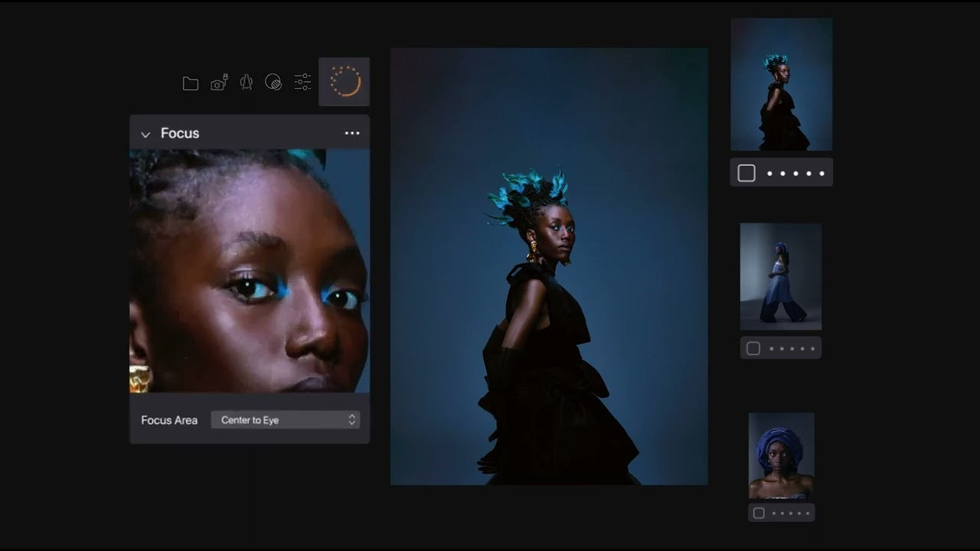Image resolution: width=980 pixels, height=551 pixels.
Task: Click the Focus Area label
Action: (x=168, y=419)
